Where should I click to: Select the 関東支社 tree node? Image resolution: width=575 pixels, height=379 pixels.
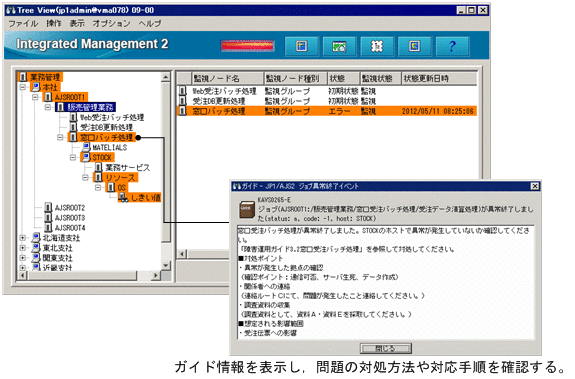click(x=57, y=258)
